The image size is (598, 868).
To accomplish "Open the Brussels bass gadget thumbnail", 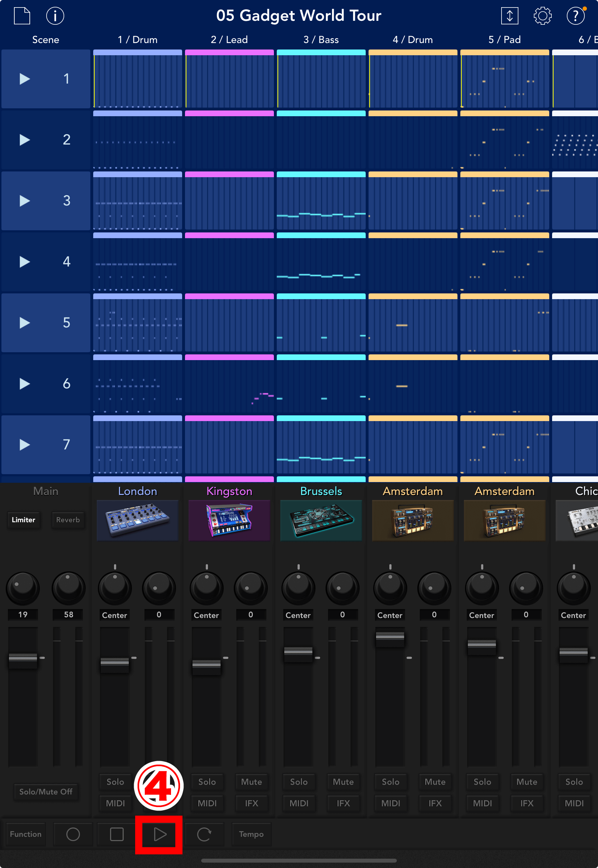I will [x=321, y=520].
